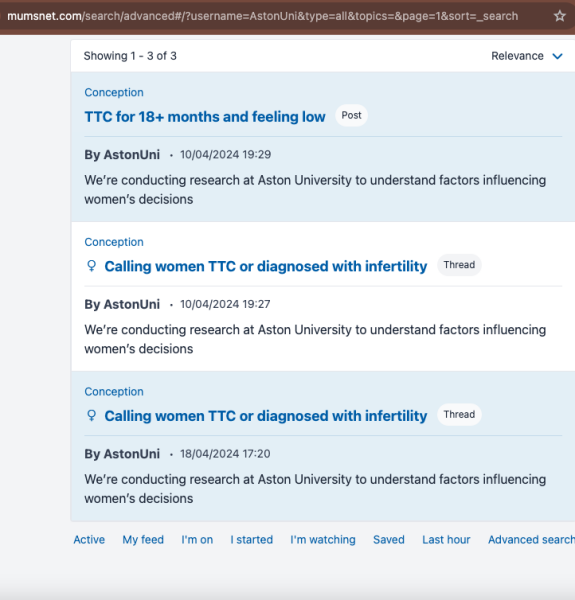View Last hour threads

446,540
